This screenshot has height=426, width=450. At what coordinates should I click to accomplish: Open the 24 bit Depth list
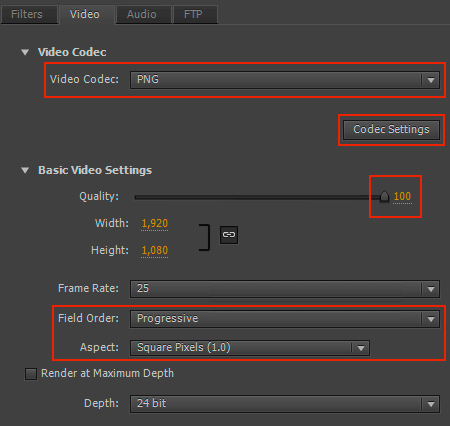(x=285, y=404)
